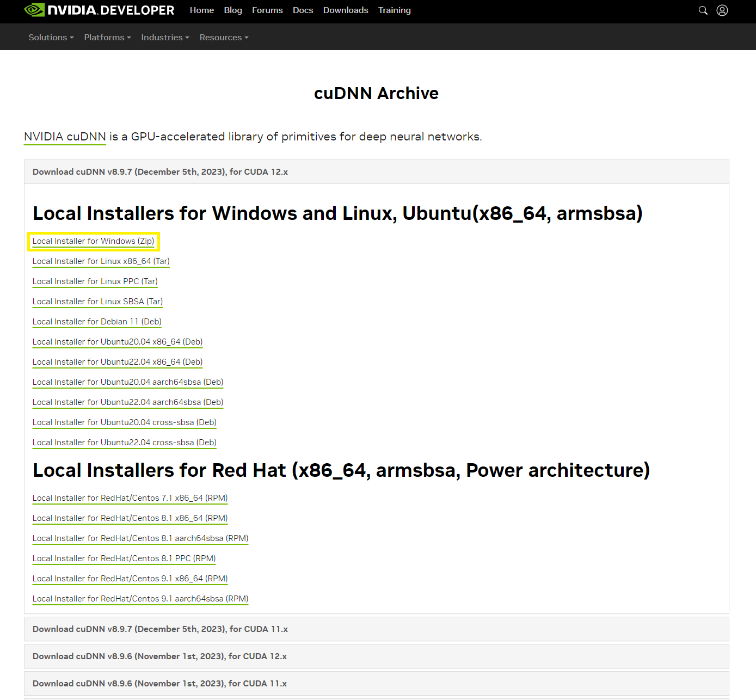The height and width of the screenshot is (700, 756).
Task: Download Ubuntu20.04 cross-sbsa (Deb) installer
Action: coord(125,422)
